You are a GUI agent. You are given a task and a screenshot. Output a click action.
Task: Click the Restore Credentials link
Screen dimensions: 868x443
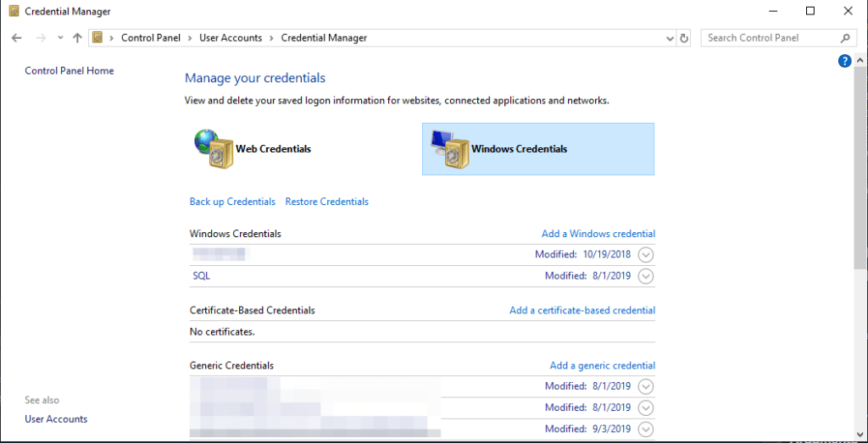(x=326, y=202)
